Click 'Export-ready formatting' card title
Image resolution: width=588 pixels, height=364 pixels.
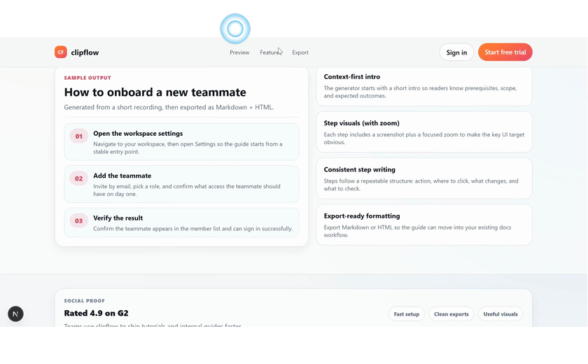point(362,216)
